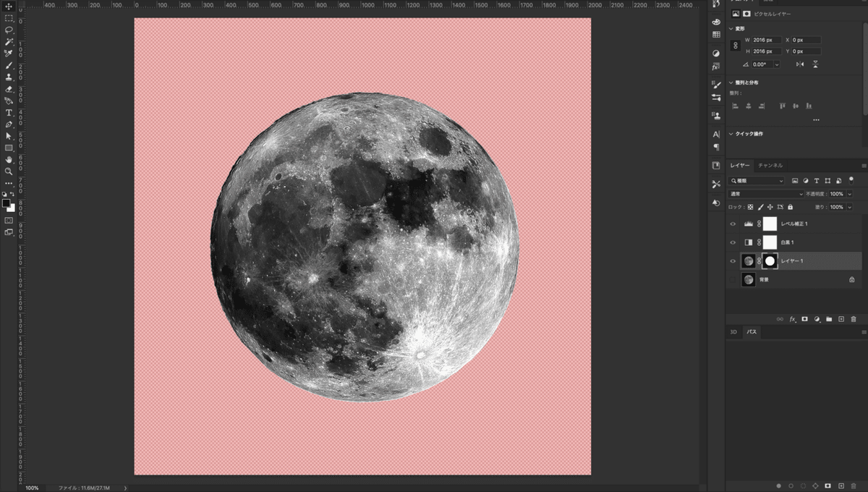Flip horizontal in the Transform section
The height and width of the screenshot is (492, 868).
tap(800, 64)
